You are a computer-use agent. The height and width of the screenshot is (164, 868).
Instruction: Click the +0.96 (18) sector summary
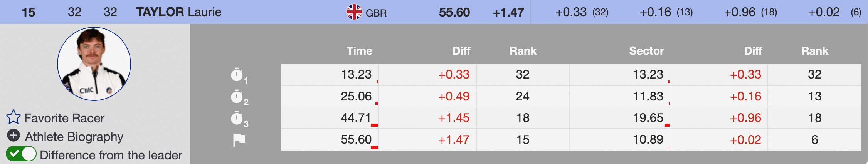750,12
